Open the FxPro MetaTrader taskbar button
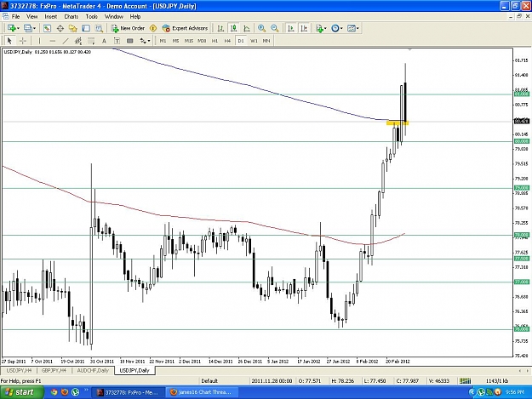The width and height of the screenshot is (532, 399). 129,392
